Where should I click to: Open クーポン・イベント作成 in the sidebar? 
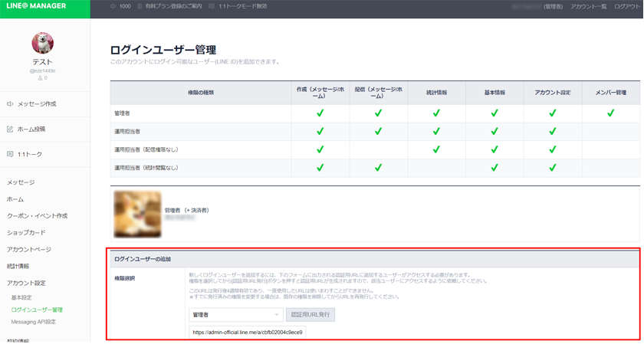pyautogui.click(x=37, y=216)
